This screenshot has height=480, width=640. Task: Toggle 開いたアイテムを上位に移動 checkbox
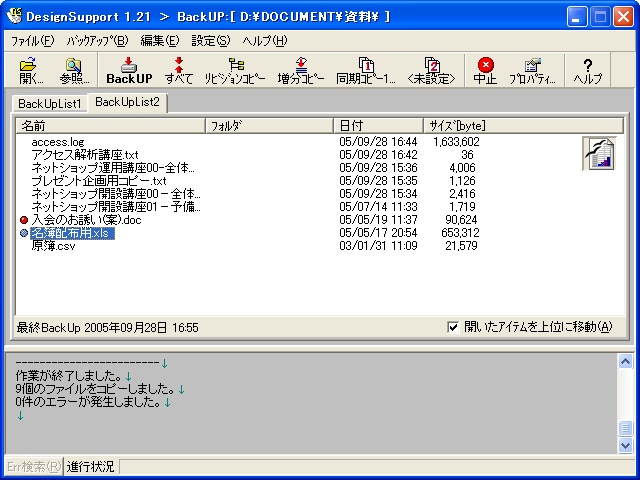453,327
